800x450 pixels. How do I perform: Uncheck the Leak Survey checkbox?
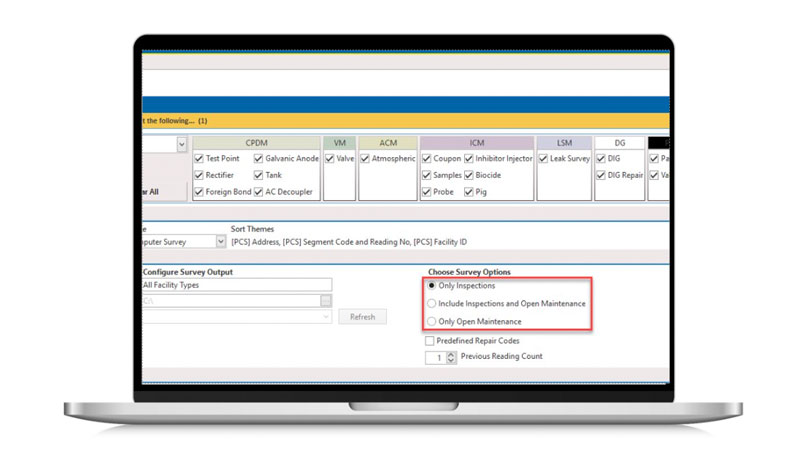coord(545,159)
